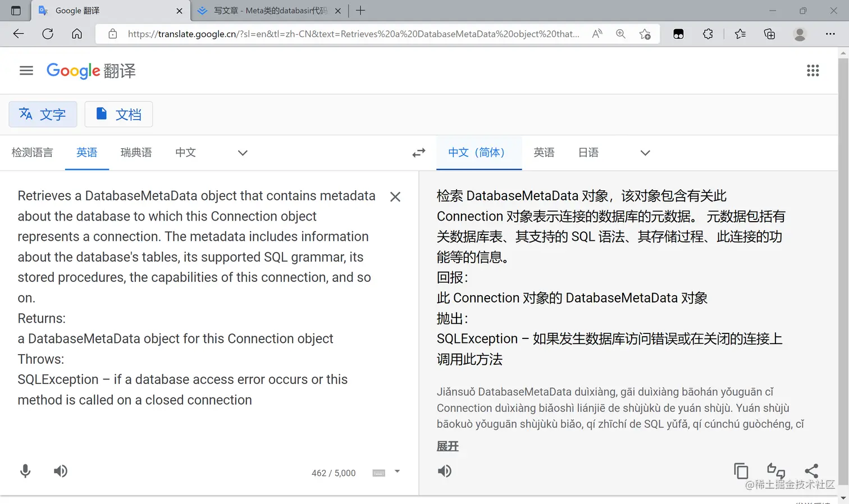Screen dimensions: 849x504
Task: Refresh the current page
Action: point(48,34)
